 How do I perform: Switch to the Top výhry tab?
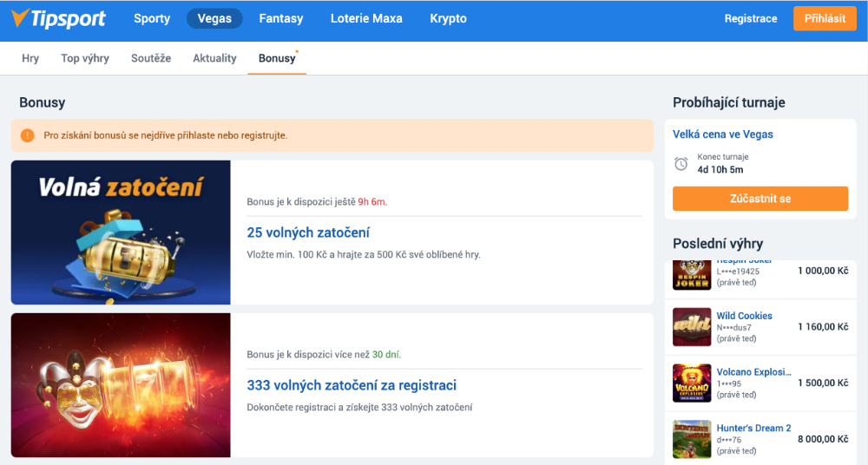85,58
